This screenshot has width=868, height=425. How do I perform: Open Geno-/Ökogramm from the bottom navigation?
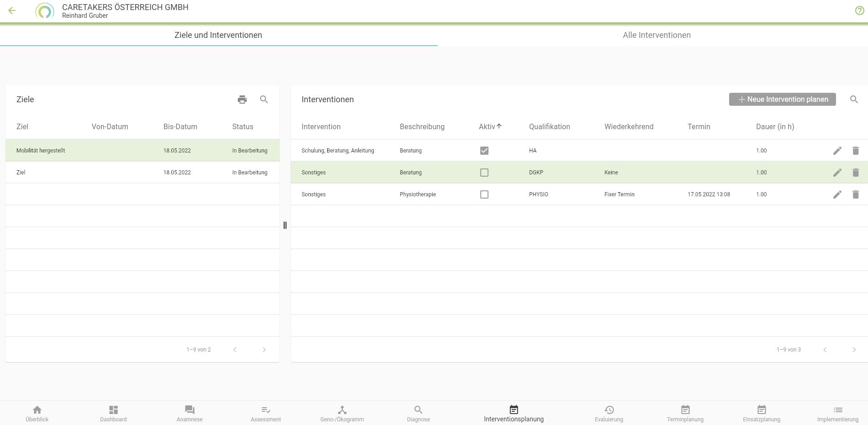pyautogui.click(x=342, y=414)
